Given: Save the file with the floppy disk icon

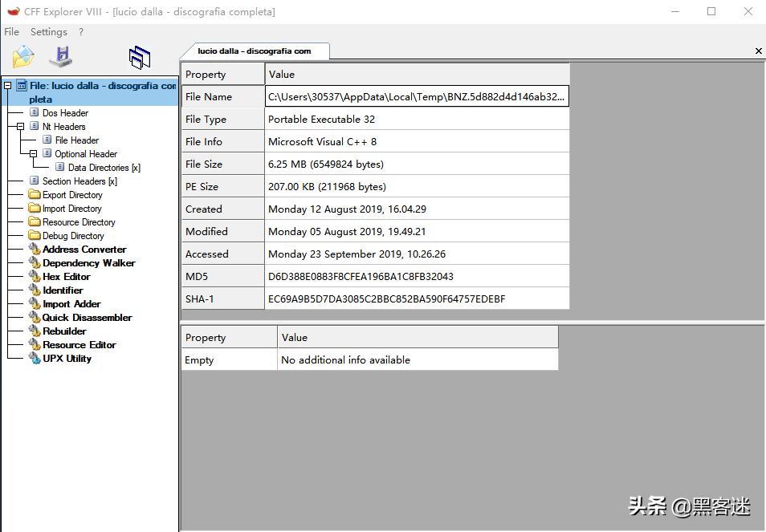Looking at the screenshot, I should (60, 55).
